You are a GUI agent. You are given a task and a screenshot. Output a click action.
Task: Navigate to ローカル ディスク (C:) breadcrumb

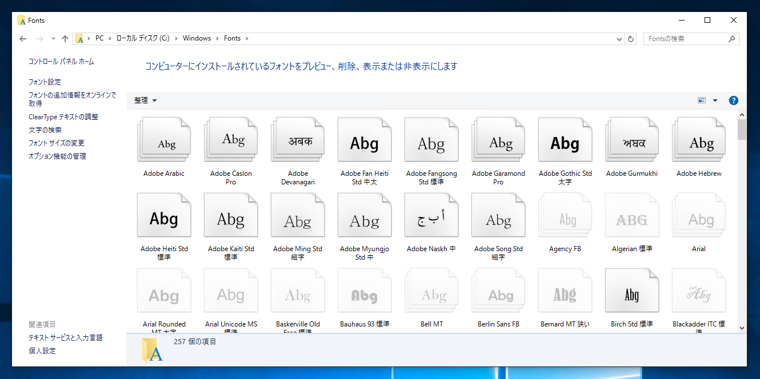(143, 38)
